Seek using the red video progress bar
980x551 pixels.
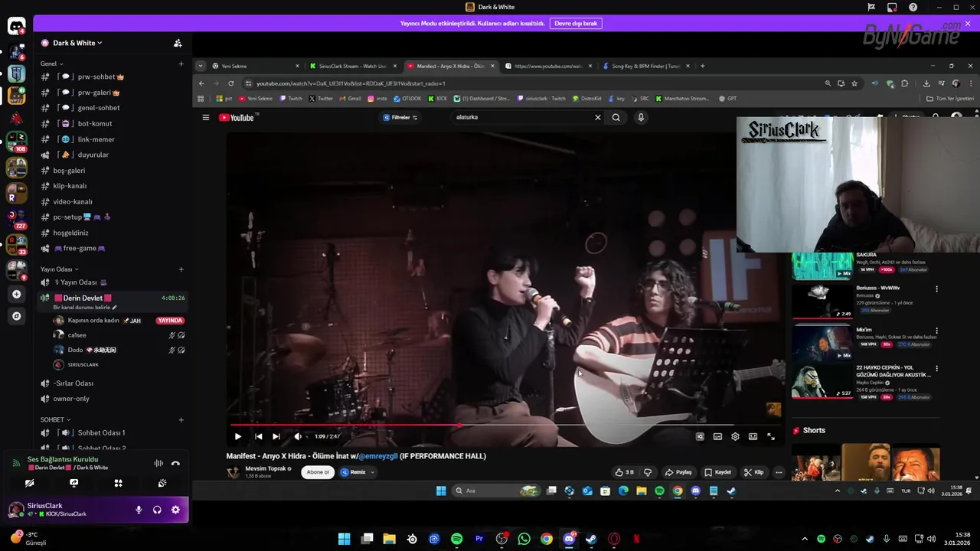[507, 425]
